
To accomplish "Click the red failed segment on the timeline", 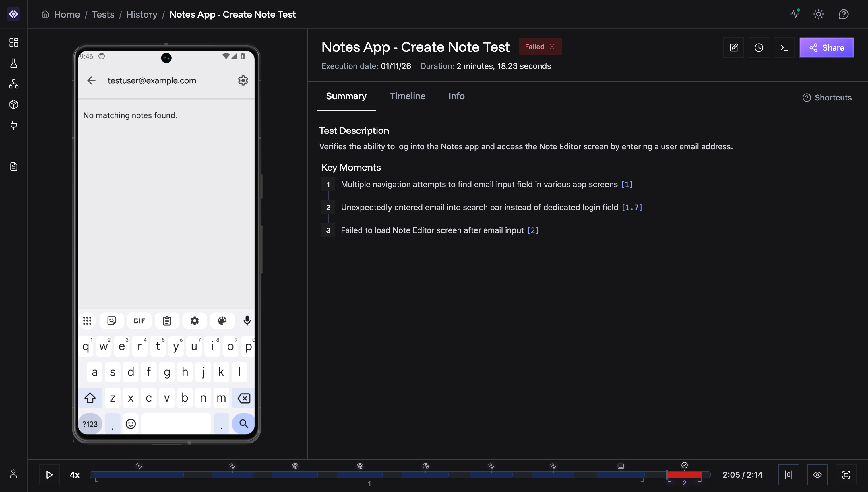I will pyautogui.click(x=685, y=475).
